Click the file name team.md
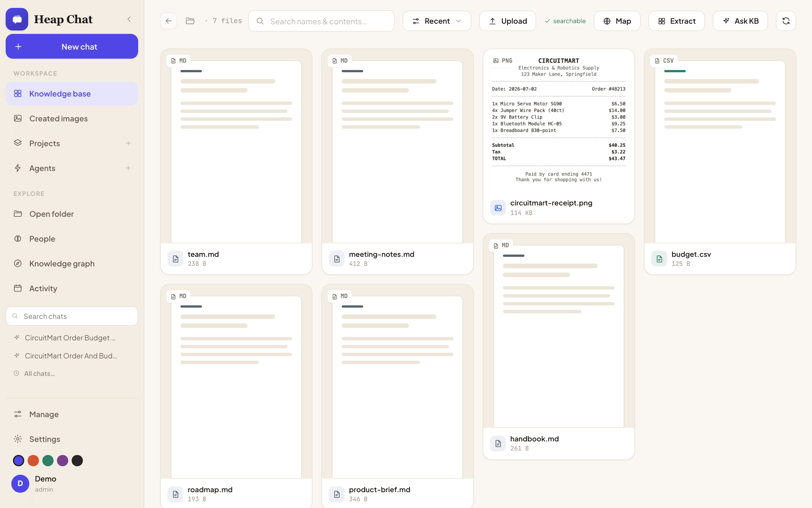 coord(203,254)
